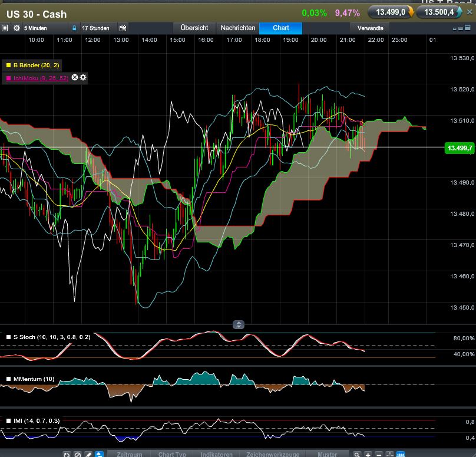Open the Zeitraum menu

point(130,454)
